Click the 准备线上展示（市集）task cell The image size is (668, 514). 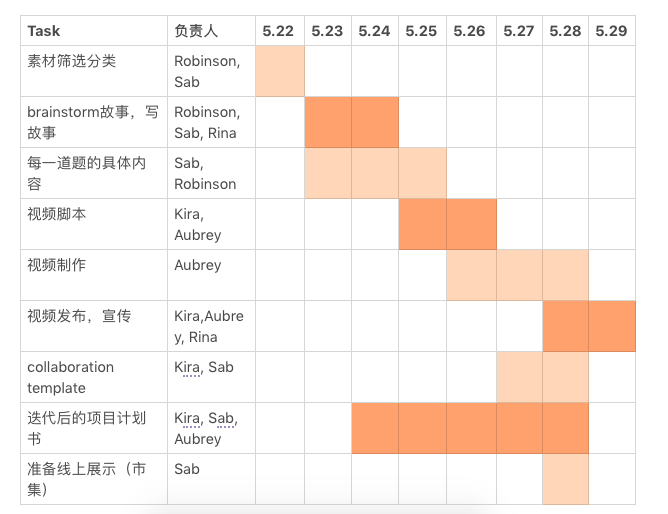[94, 479]
